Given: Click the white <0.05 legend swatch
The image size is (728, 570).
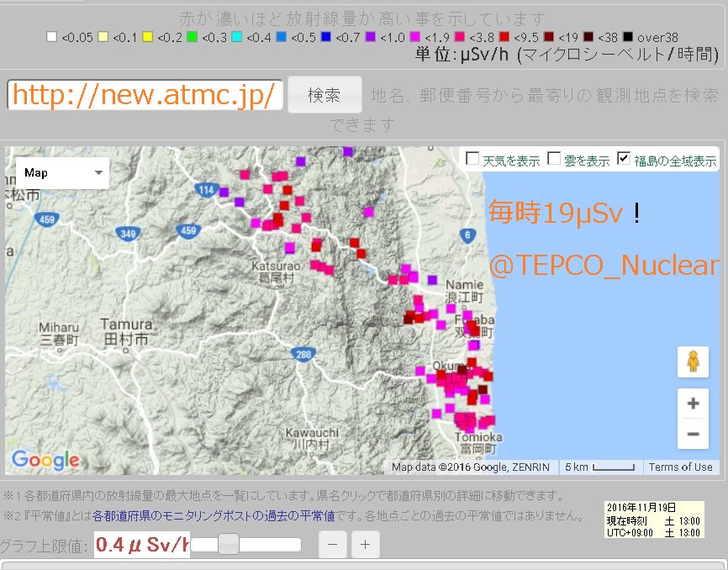Looking at the screenshot, I should 51,37.
